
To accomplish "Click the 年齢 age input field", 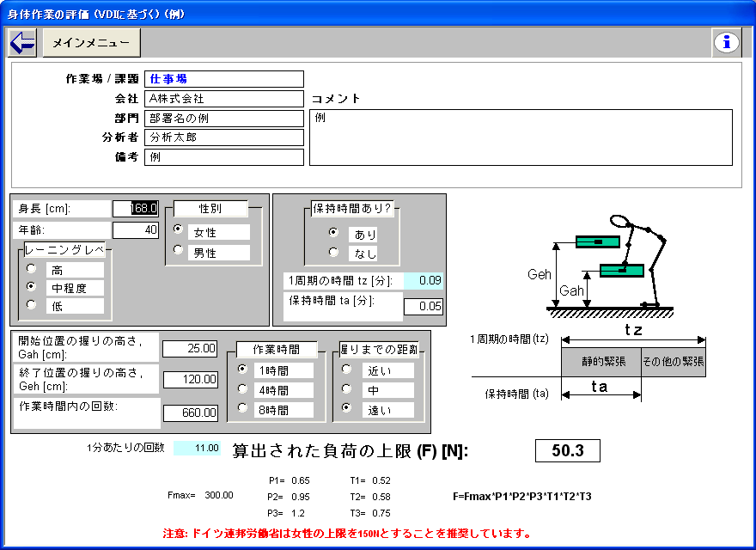I will 136,229.
